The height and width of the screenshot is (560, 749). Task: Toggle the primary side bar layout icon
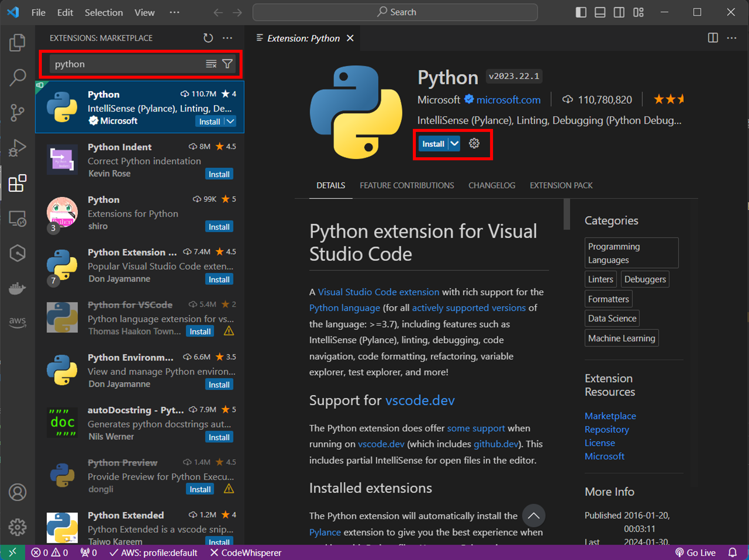point(581,12)
